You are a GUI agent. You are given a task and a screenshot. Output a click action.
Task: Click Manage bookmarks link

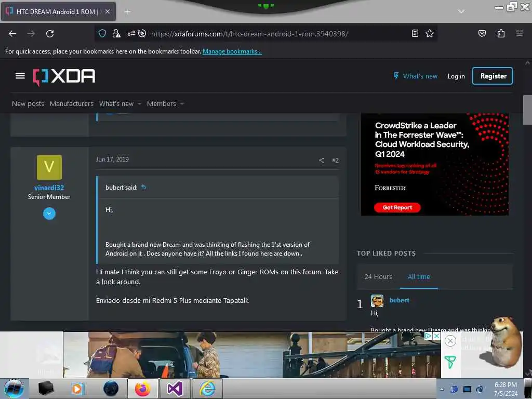(232, 51)
